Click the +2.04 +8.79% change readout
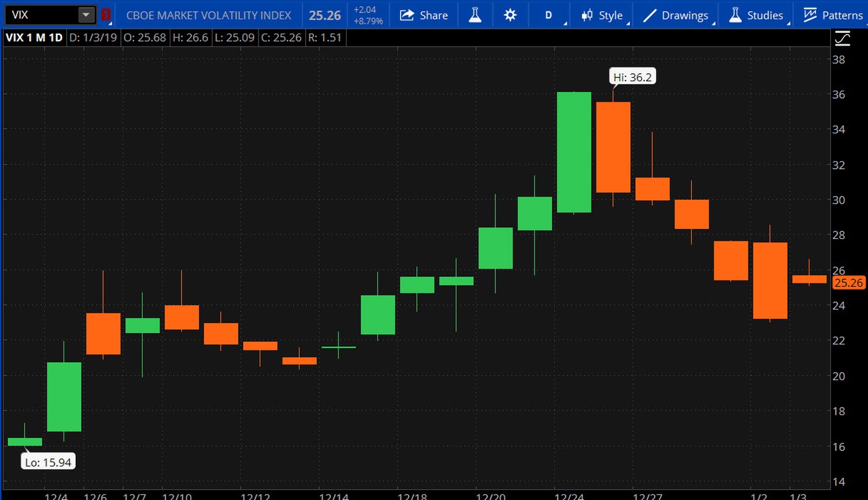This screenshot has height=500, width=868. 368,16
